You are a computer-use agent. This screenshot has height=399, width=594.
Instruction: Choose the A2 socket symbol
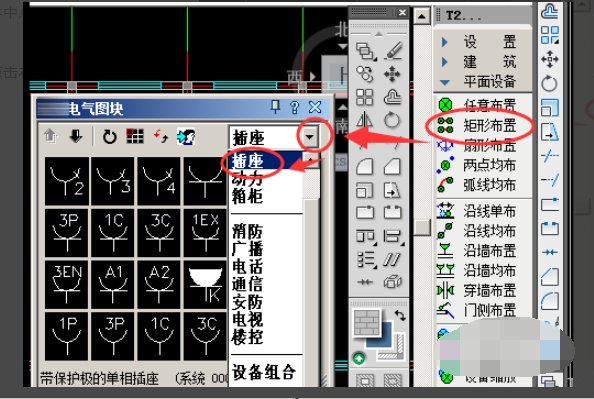coord(159,285)
